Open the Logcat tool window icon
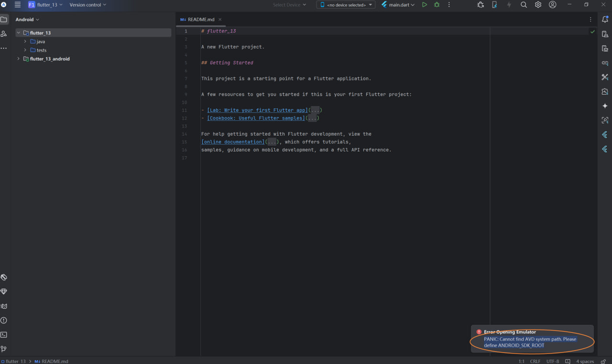The image size is (612, 364). pos(4,306)
